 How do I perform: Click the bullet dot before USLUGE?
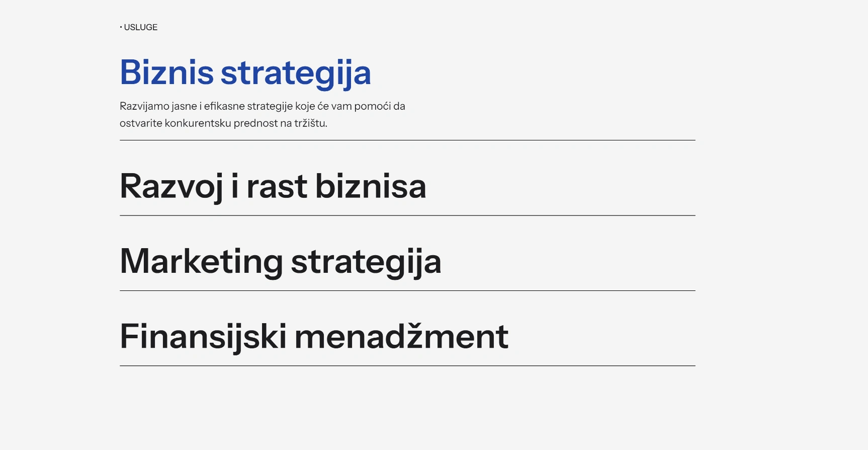click(x=121, y=27)
